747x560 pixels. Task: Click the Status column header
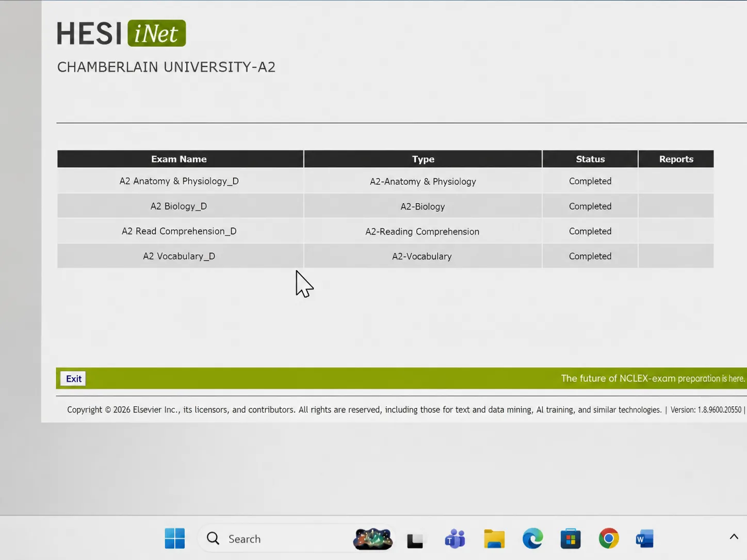coord(590,159)
